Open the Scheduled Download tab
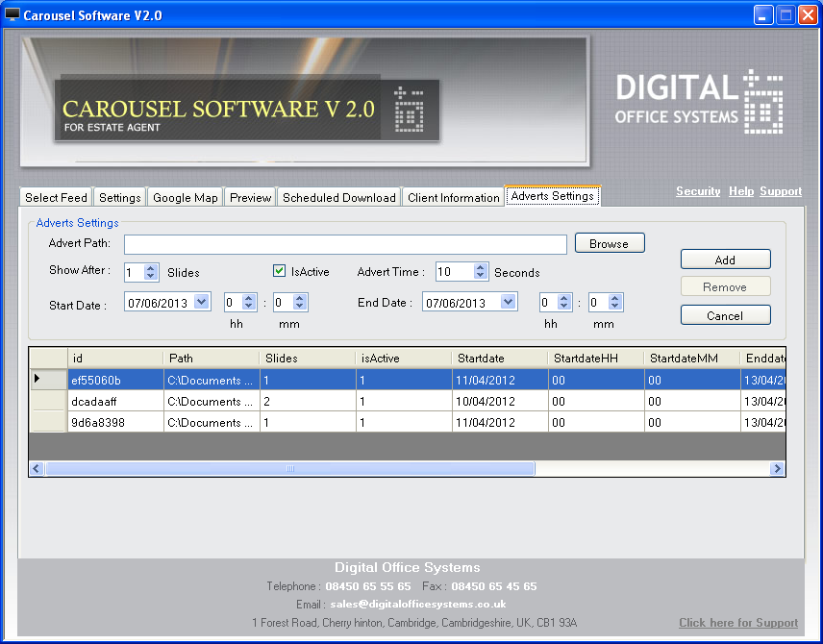823x644 pixels. (x=339, y=197)
